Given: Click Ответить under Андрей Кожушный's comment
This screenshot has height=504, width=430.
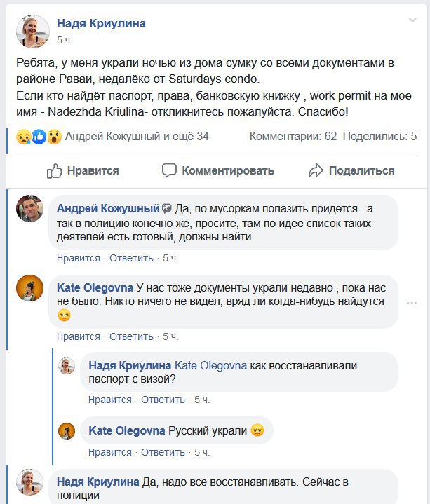Looking at the screenshot, I should click(x=131, y=258).
